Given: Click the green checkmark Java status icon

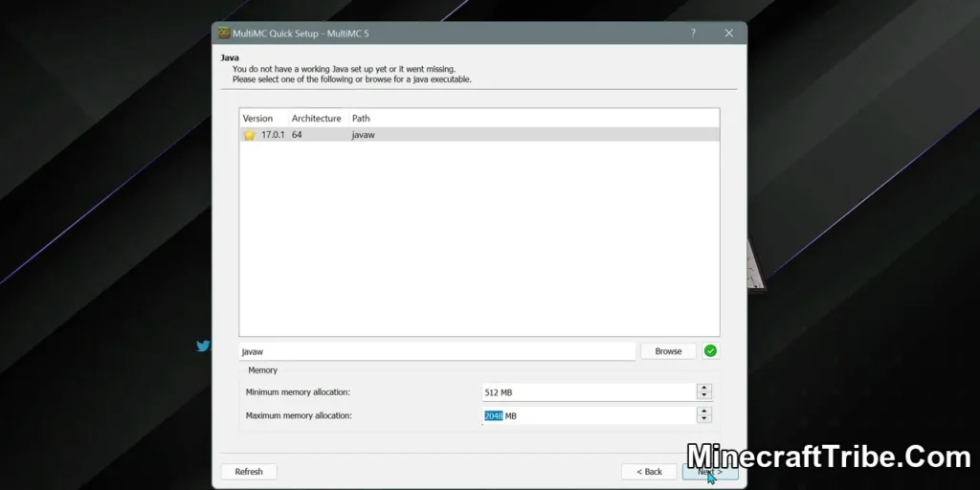Looking at the screenshot, I should [710, 351].
